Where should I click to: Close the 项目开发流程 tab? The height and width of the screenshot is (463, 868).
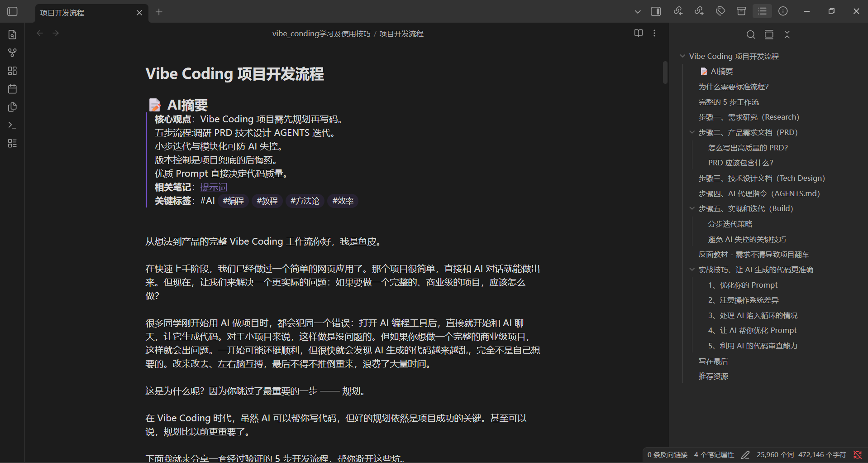(139, 13)
